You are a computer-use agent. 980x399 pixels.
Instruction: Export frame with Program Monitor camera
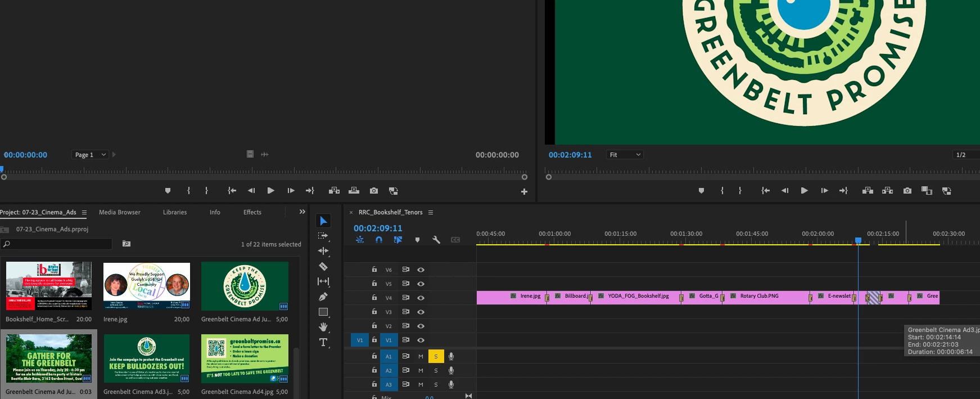point(907,191)
